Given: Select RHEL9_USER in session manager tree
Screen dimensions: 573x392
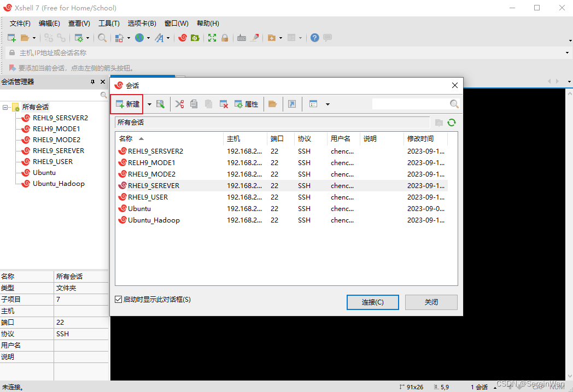Looking at the screenshot, I should coord(52,162).
